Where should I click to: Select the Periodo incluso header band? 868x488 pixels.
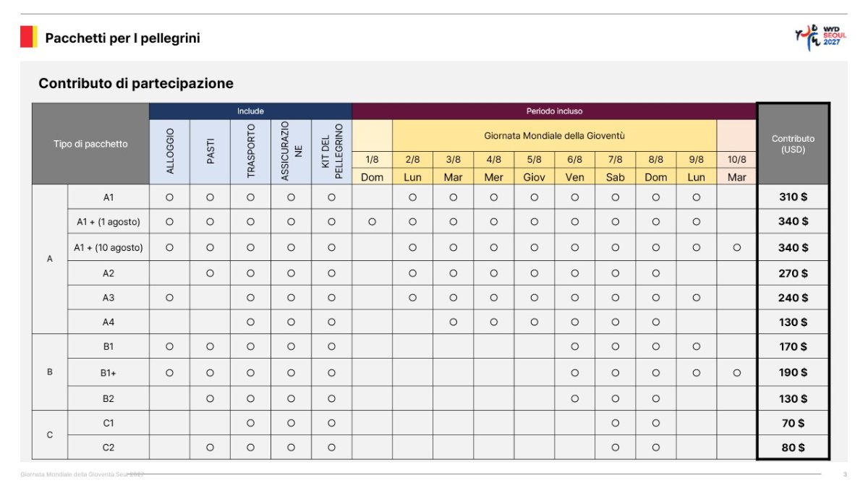554,111
